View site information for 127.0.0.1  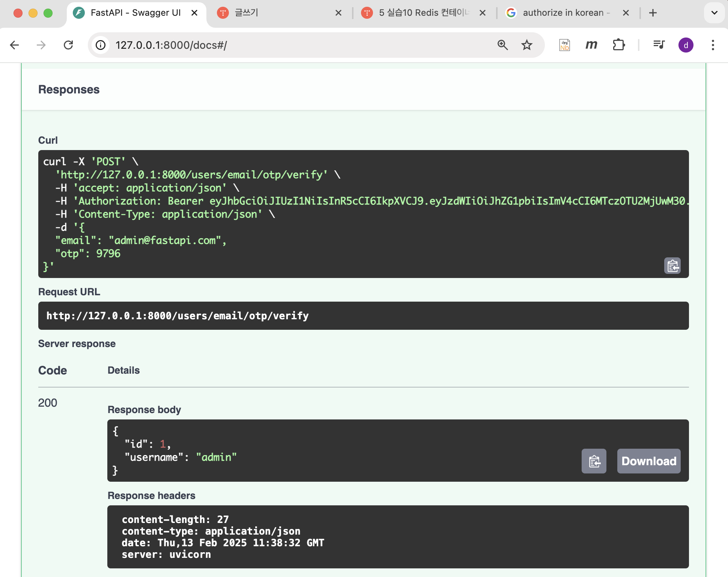tap(101, 45)
